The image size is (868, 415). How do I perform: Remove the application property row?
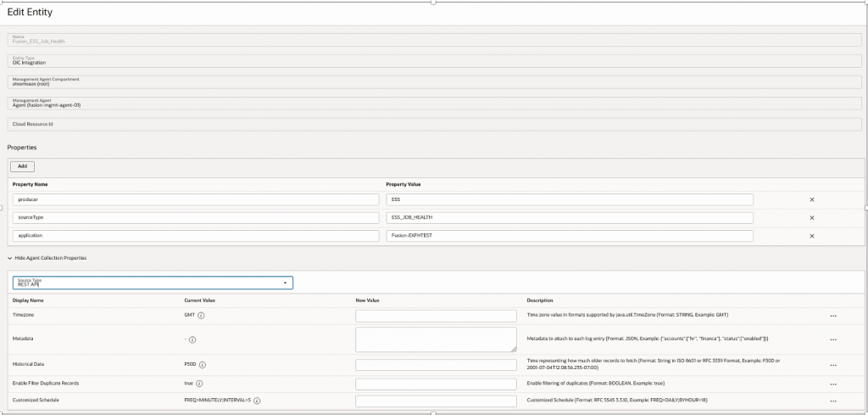click(x=811, y=235)
